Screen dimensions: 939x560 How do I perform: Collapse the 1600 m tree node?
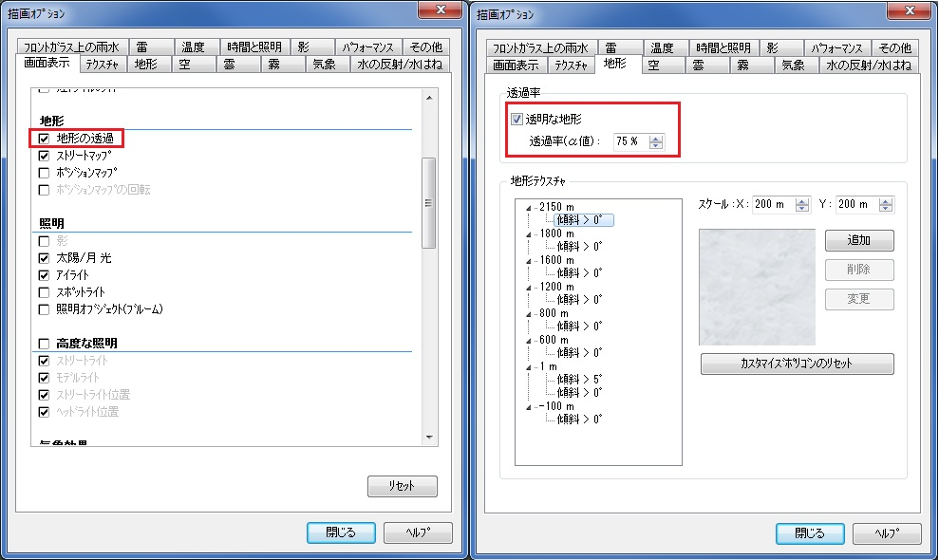pos(528,261)
